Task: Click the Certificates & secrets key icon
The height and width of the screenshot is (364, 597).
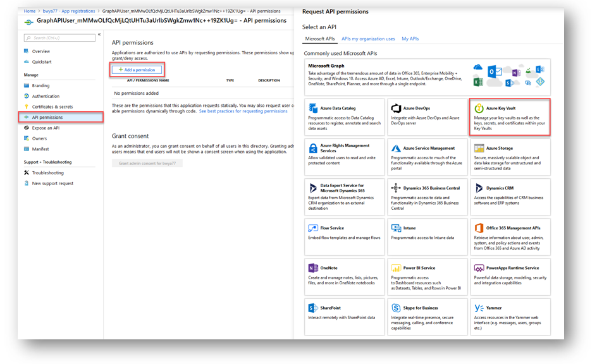Action: point(27,107)
